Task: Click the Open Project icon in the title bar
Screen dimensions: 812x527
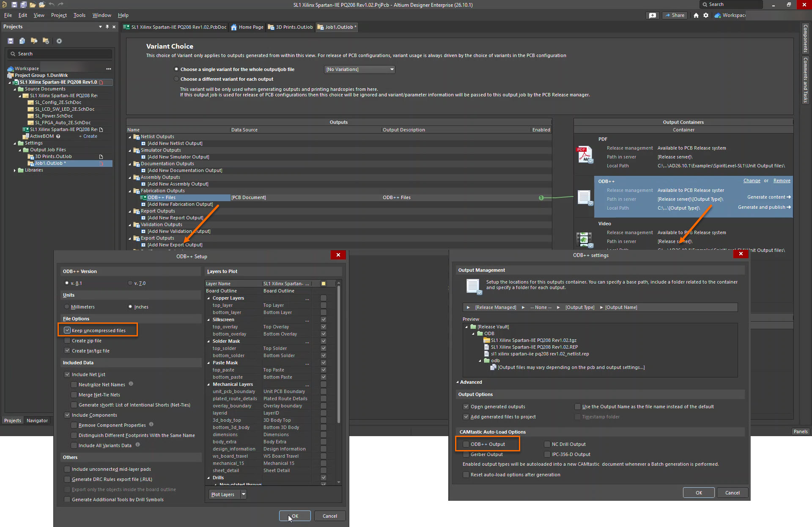Action: point(42,5)
